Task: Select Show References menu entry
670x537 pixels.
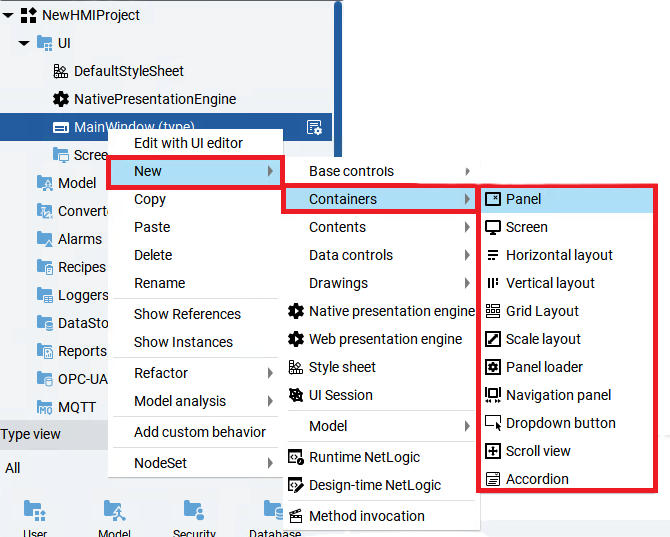Action: 187,314
